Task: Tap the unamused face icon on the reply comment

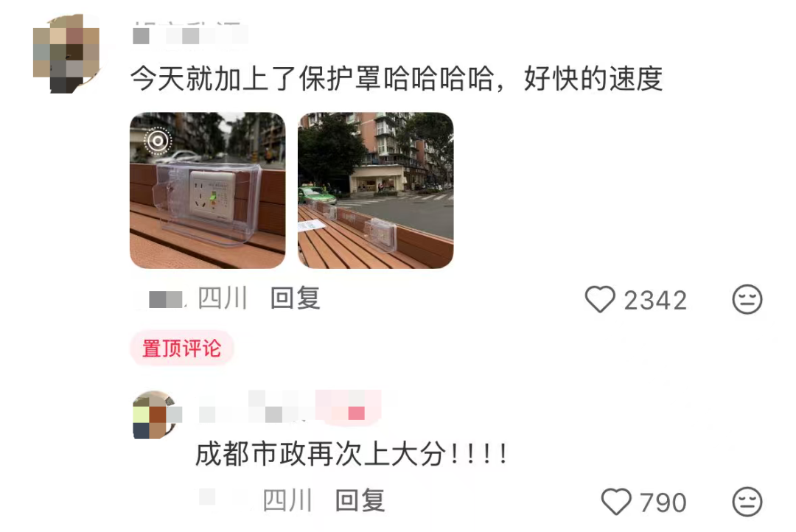Action: [x=747, y=502]
